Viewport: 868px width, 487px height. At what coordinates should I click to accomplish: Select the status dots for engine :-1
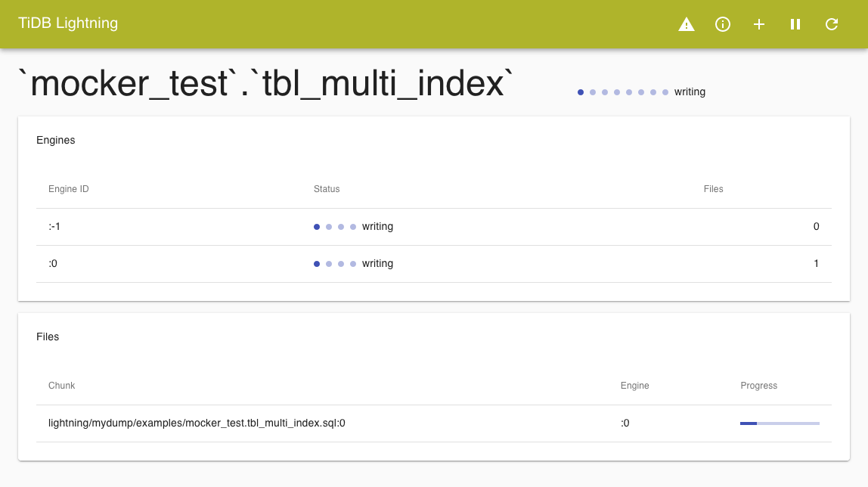click(334, 226)
